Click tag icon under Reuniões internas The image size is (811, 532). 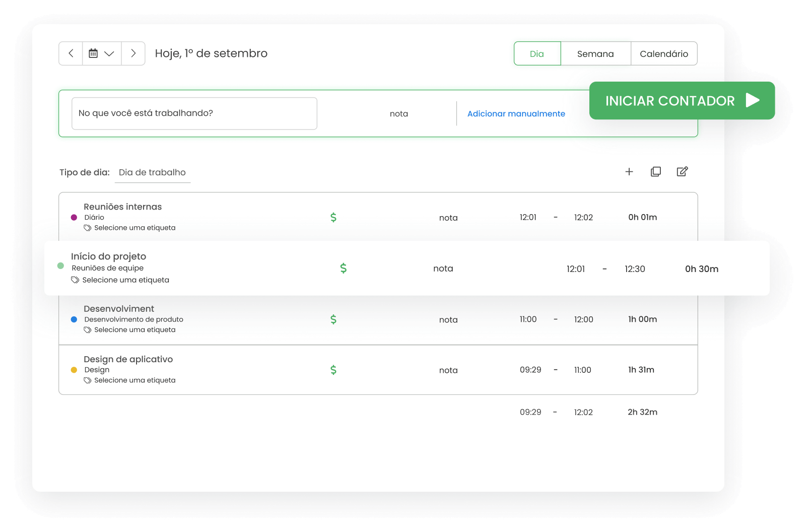(88, 228)
